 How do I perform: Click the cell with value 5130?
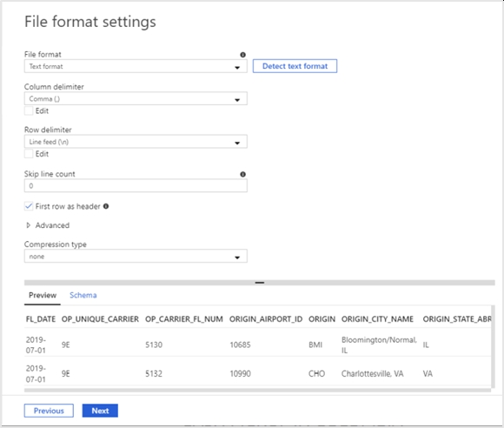coord(154,344)
